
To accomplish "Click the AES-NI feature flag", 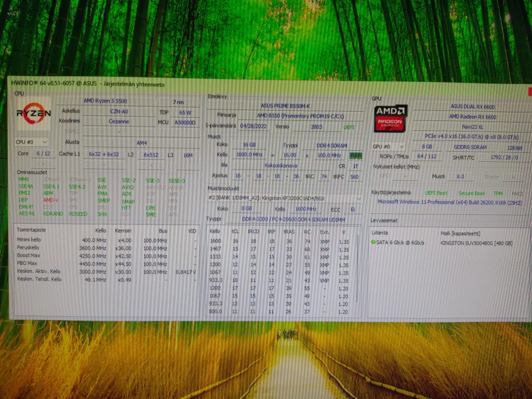I will (27, 213).
